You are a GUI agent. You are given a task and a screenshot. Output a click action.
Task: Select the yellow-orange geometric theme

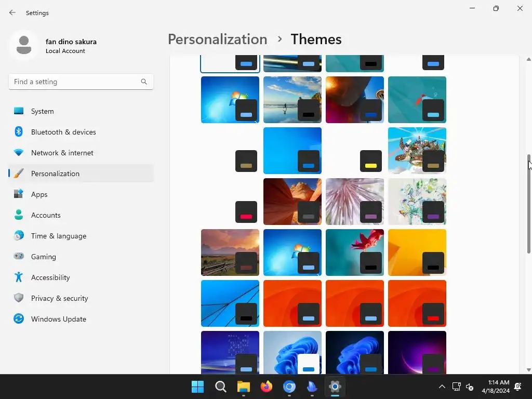click(x=417, y=252)
